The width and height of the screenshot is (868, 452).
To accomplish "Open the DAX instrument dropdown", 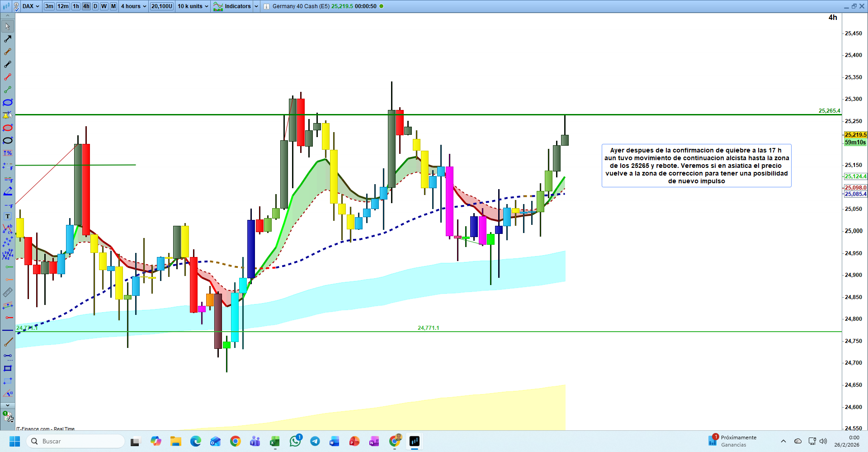I will pyautogui.click(x=31, y=6).
